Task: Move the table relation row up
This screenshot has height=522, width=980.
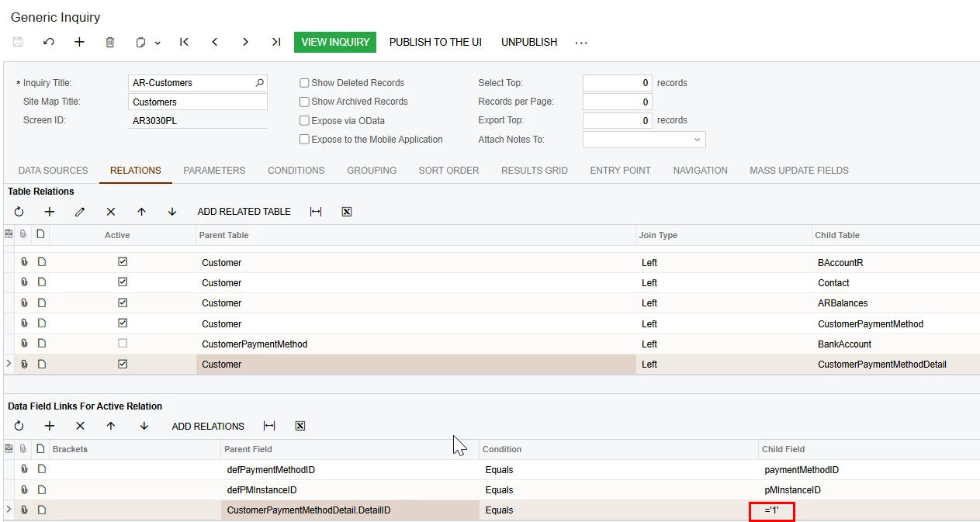Action: click(x=141, y=212)
